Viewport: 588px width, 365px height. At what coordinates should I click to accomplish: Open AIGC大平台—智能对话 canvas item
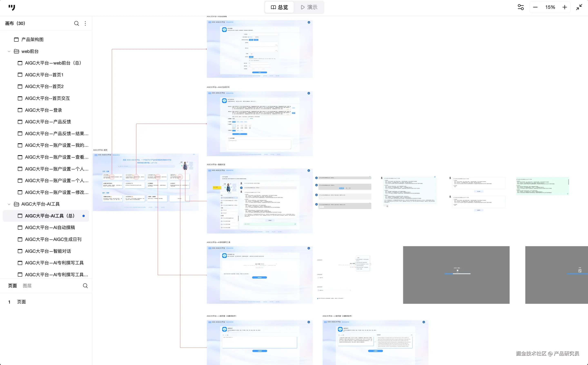48,251
